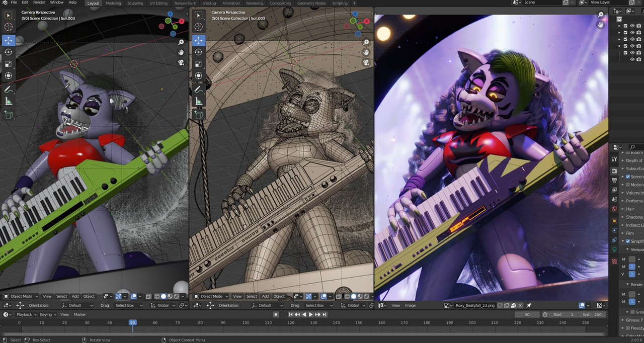This screenshot has width=644, height=343.
Task: Open the Playback dropdown in the timeline
Action: (26, 314)
